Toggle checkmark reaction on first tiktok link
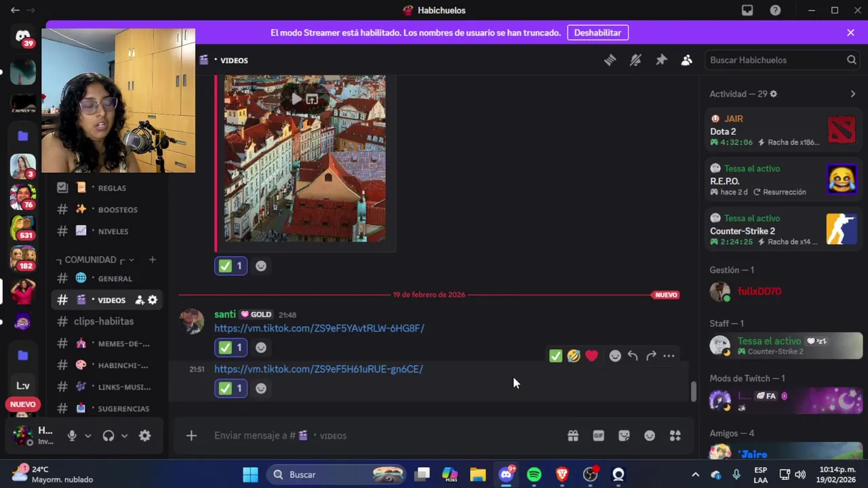 tap(231, 348)
